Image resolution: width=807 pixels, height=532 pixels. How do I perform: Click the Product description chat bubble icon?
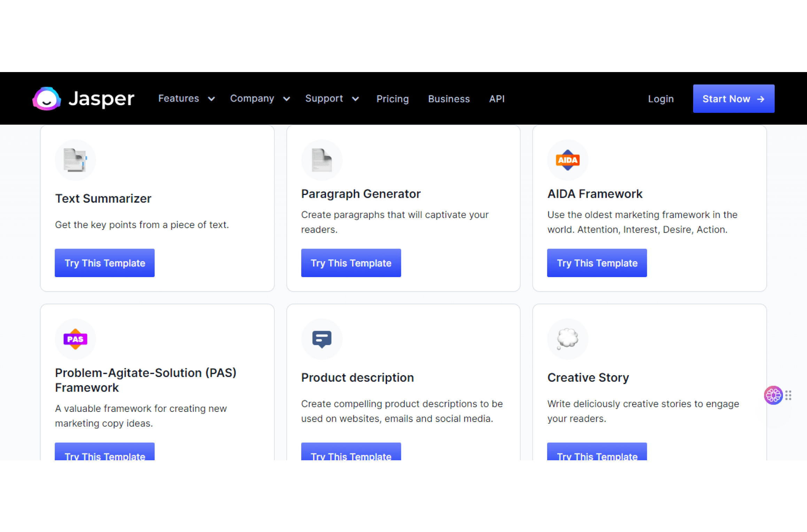321,339
